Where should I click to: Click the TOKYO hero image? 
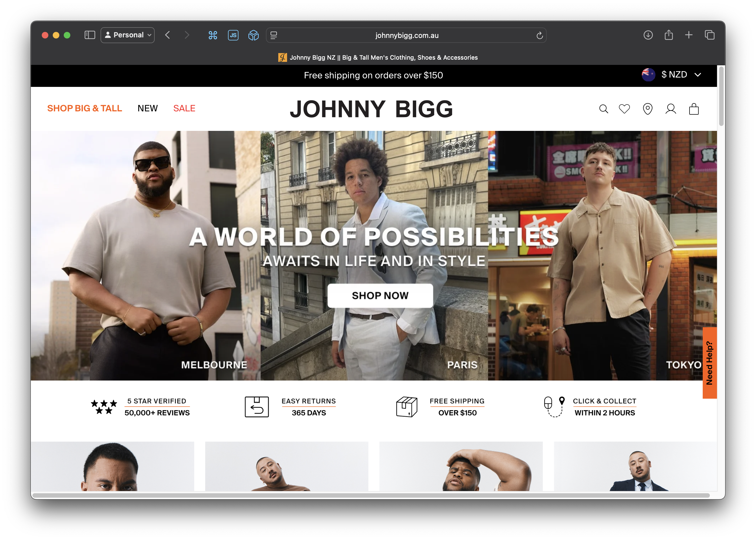tap(602, 255)
